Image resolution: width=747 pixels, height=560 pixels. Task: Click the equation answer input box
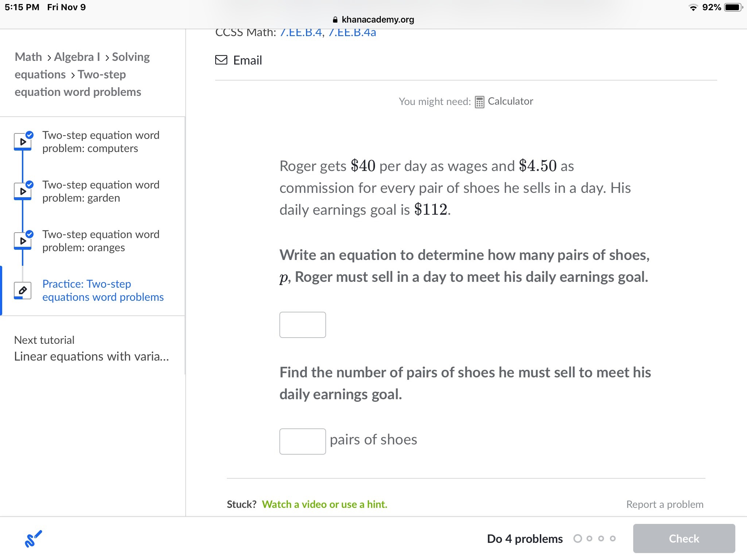coord(302,325)
